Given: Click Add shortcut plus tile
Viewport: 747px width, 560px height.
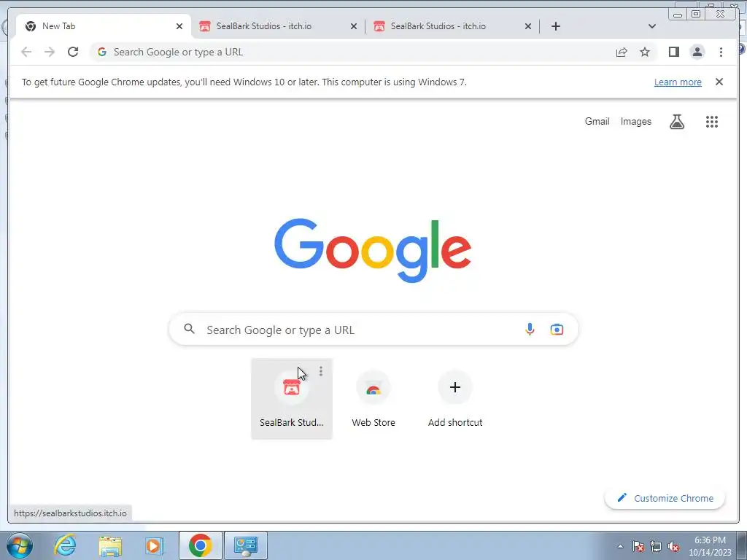Looking at the screenshot, I should click(455, 398).
